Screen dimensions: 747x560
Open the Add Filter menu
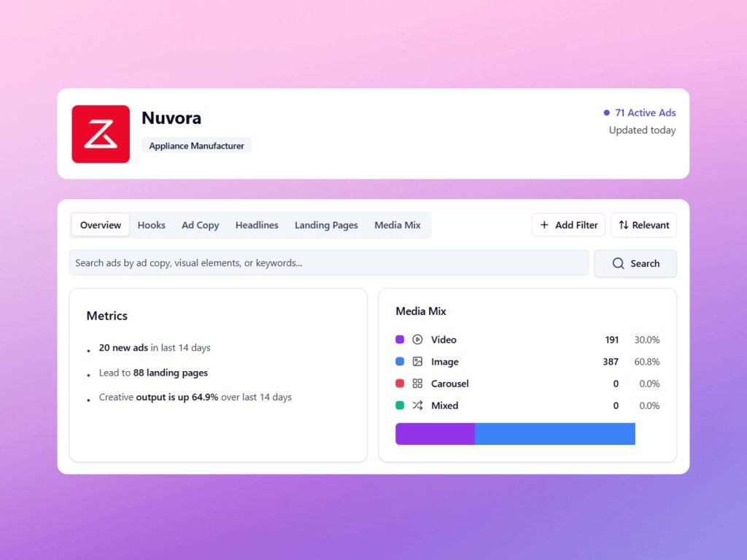[x=568, y=225]
